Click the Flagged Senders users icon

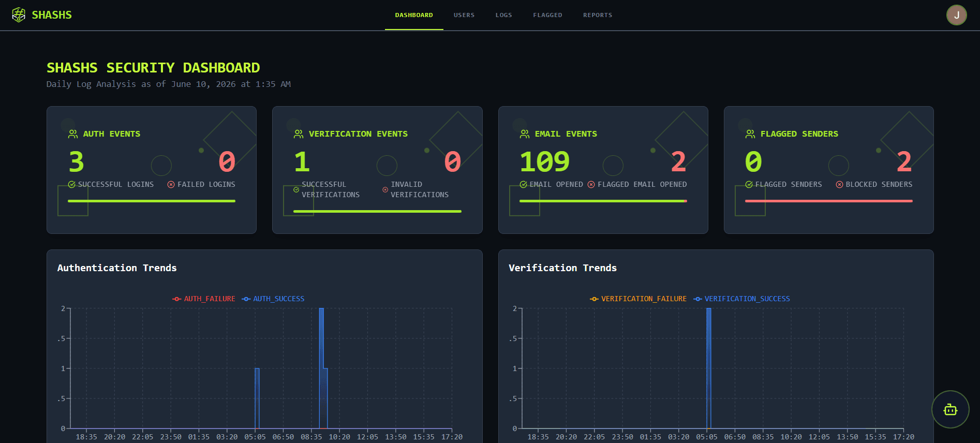[x=750, y=134]
